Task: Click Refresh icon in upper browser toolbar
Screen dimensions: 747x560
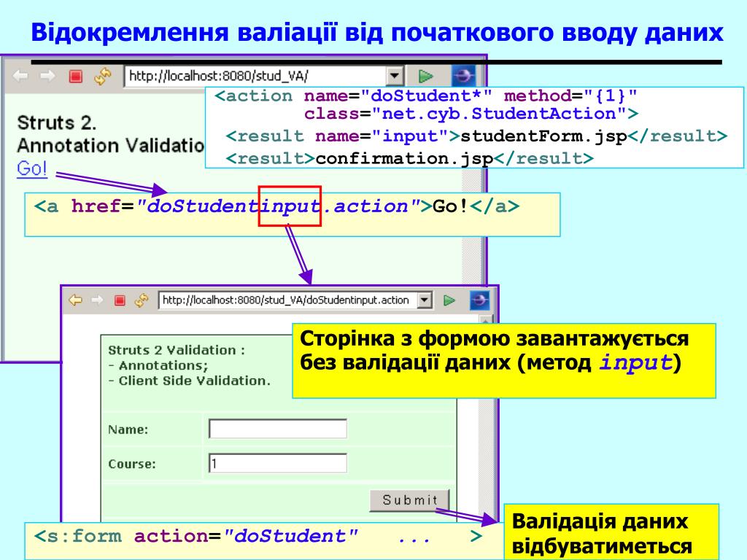Action: [x=102, y=76]
